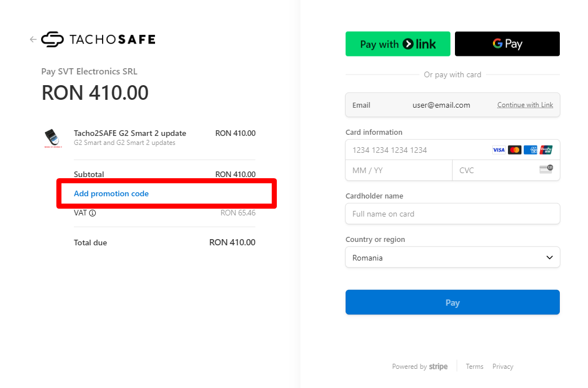Focus the MM / YY expiry field
This screenshot has height=388, width=588.
click(399, 170)
